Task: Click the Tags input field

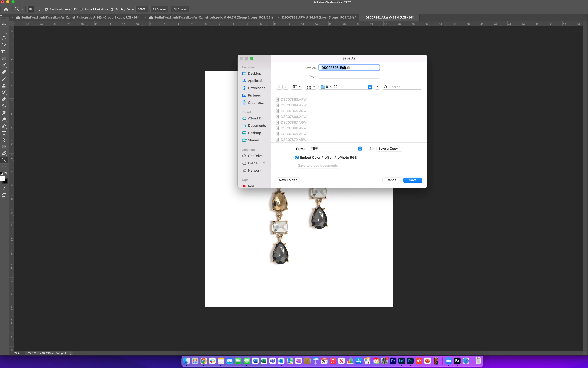Action: coord(349,76)
